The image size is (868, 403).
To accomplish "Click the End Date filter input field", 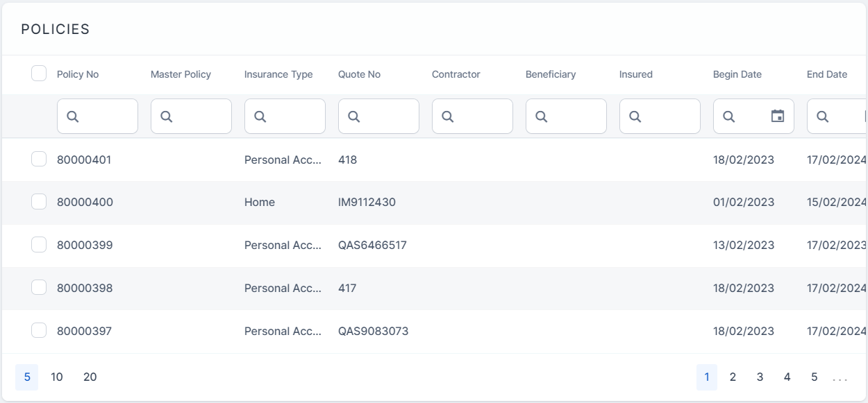I will (x=845, y=117).
